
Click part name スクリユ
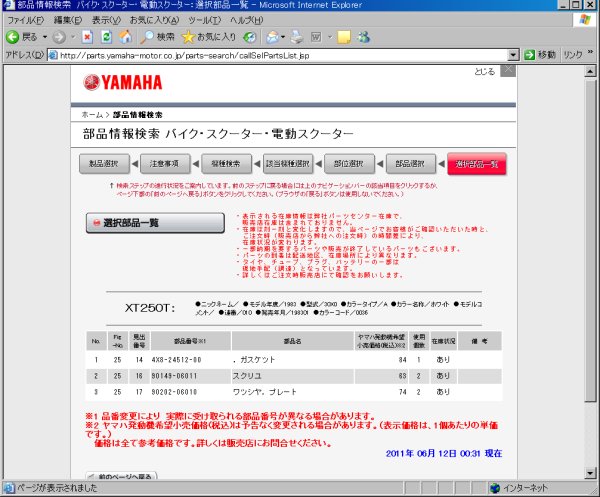[x=247, y=376]
